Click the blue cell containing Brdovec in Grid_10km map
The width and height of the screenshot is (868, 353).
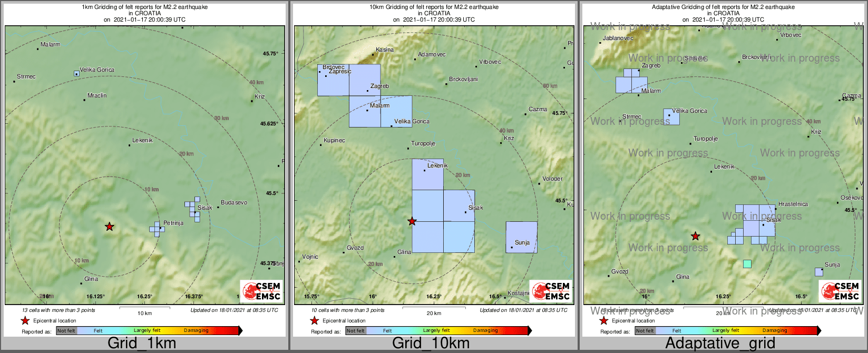333,80
